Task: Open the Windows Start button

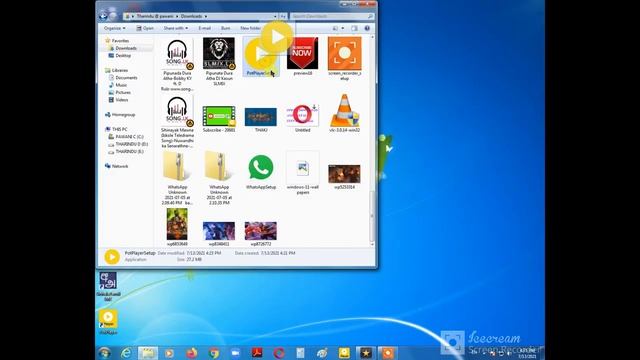Action: point(104,353)
